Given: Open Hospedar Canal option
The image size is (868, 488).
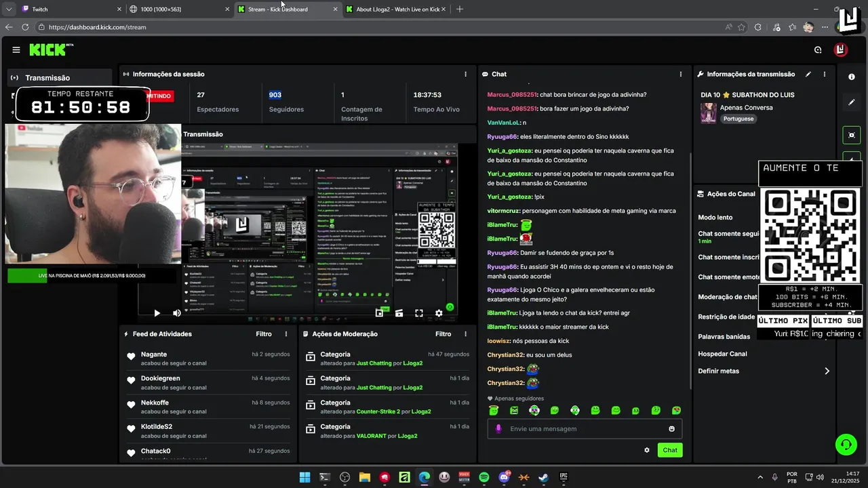Looking at the screenshot, I should (722, 354).
